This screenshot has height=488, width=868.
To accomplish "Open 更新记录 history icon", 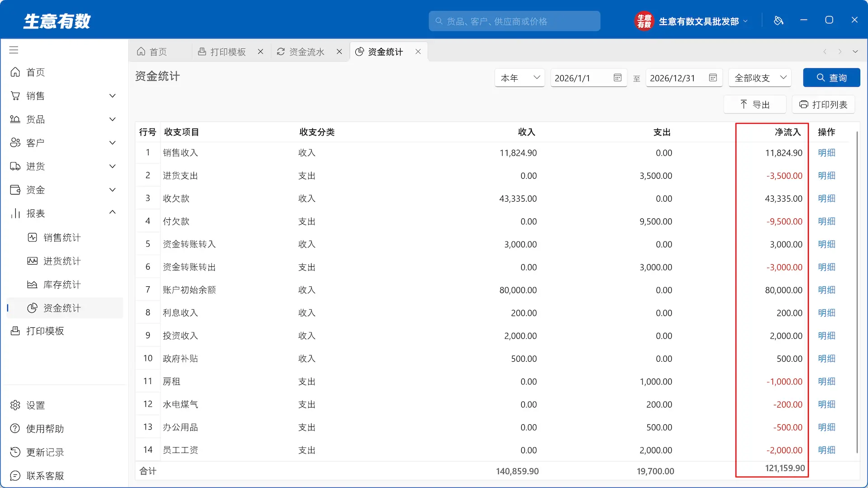I will [x=15, y=452].
